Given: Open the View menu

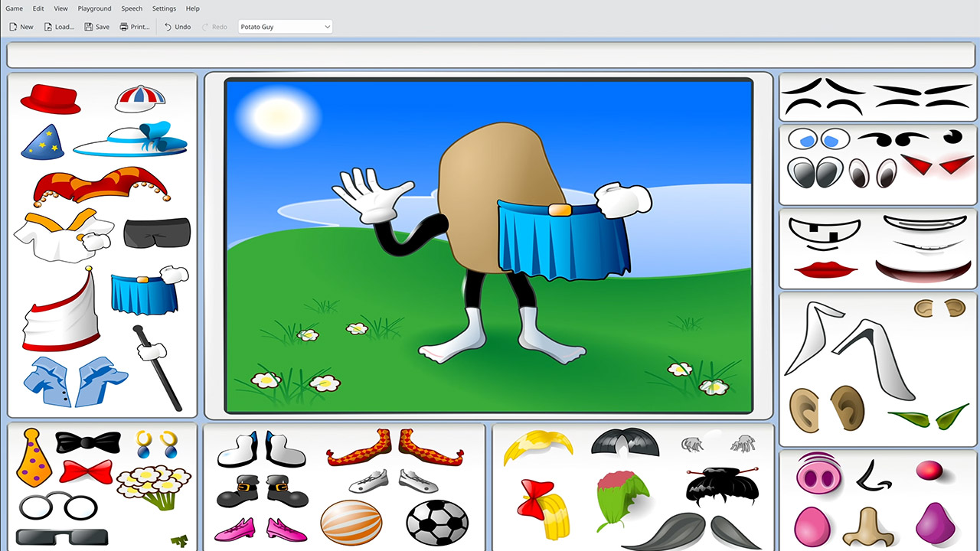Looking at the screenshot, I should click(61, 8).
